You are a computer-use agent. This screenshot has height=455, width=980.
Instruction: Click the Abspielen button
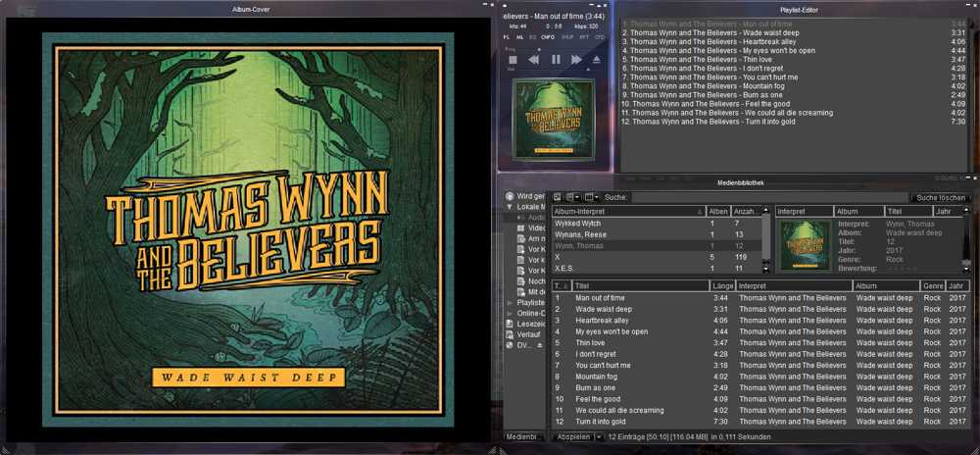(x=571, y=436)
